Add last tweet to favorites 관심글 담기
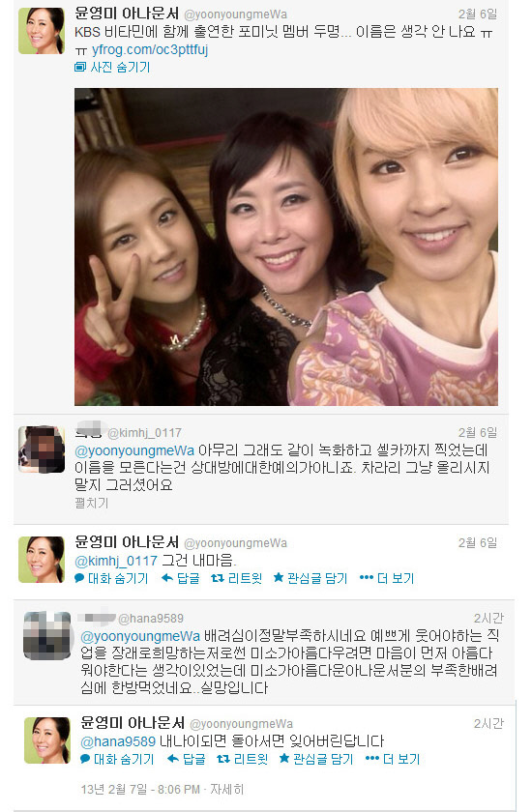This screenshot has width=532, height=812. [316, 759]
